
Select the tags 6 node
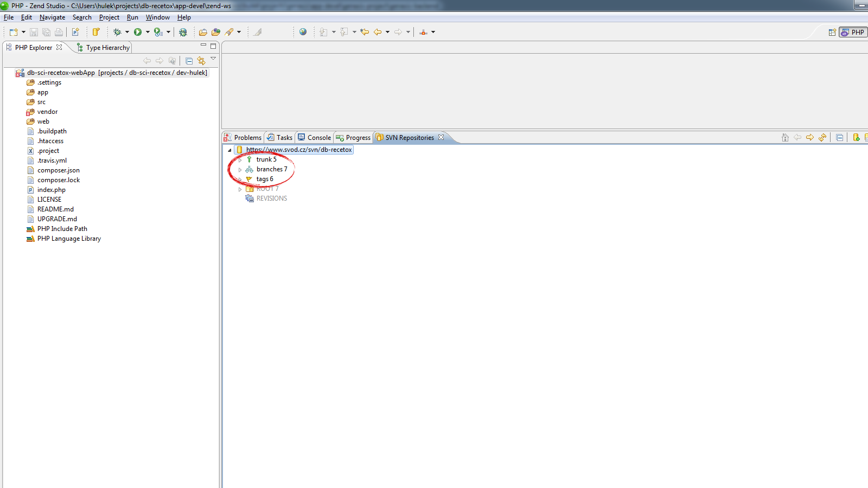(x=259, y=179)
